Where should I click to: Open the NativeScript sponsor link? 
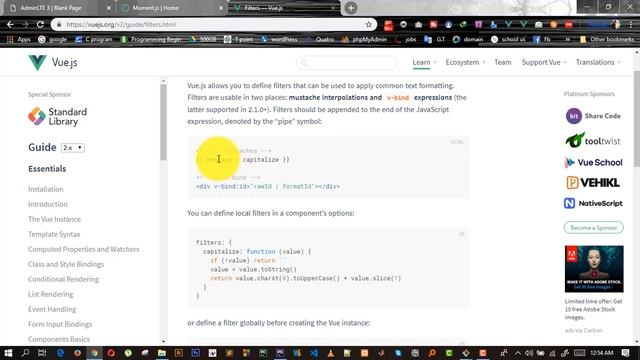(x=593, y=203)
